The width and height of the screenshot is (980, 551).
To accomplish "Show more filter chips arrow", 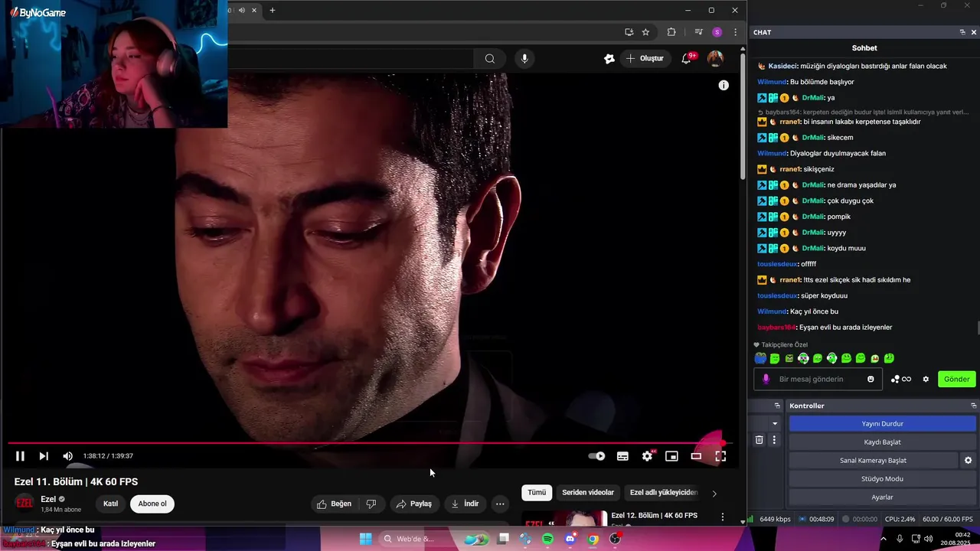I will [714, 494].
